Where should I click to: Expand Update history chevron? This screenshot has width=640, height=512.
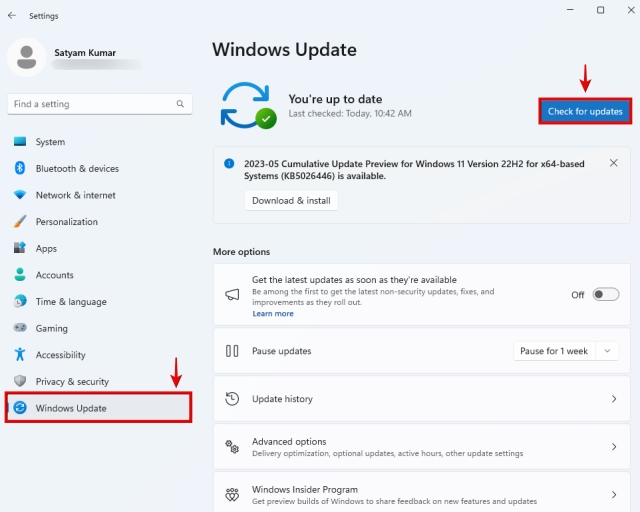[613, 399]
